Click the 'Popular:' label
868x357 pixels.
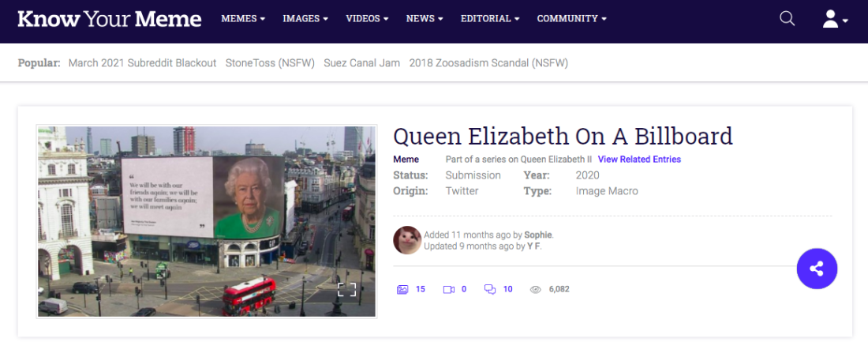[x=39, y=62]
